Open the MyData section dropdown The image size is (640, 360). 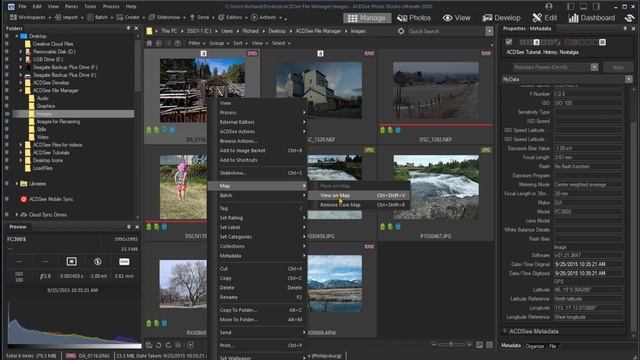[629, 79]
